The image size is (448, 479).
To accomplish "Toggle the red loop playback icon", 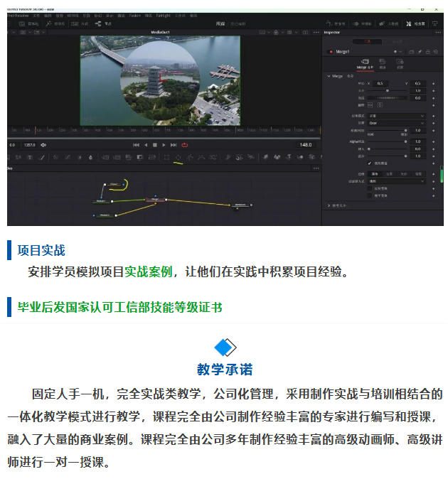I will coord(184,145).
